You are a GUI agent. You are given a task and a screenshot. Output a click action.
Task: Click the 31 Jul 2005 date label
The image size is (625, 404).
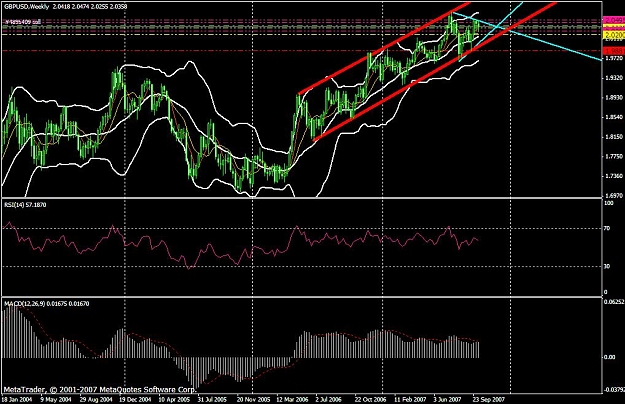(212, 399)
